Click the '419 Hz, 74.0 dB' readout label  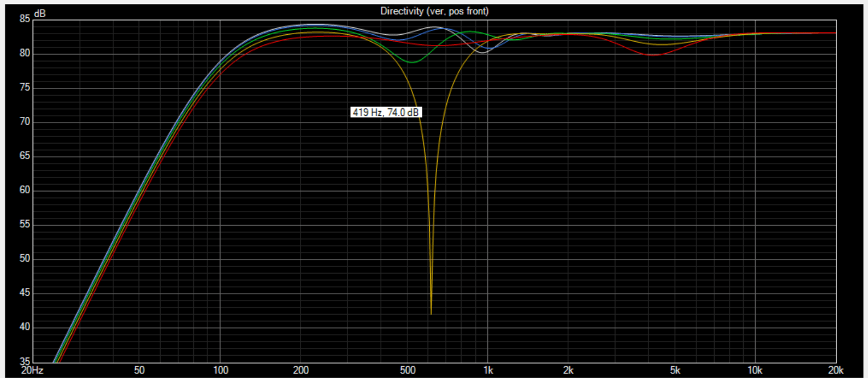coord(386,112)
